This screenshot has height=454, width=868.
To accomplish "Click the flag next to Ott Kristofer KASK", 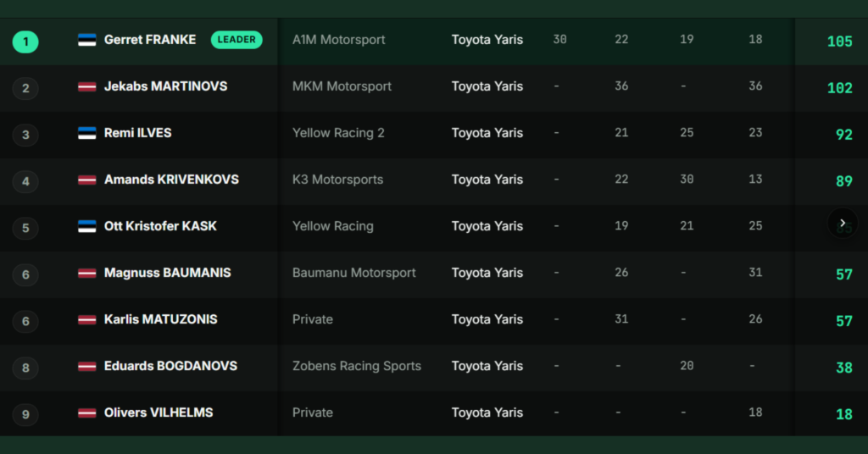I will [87, 226].
